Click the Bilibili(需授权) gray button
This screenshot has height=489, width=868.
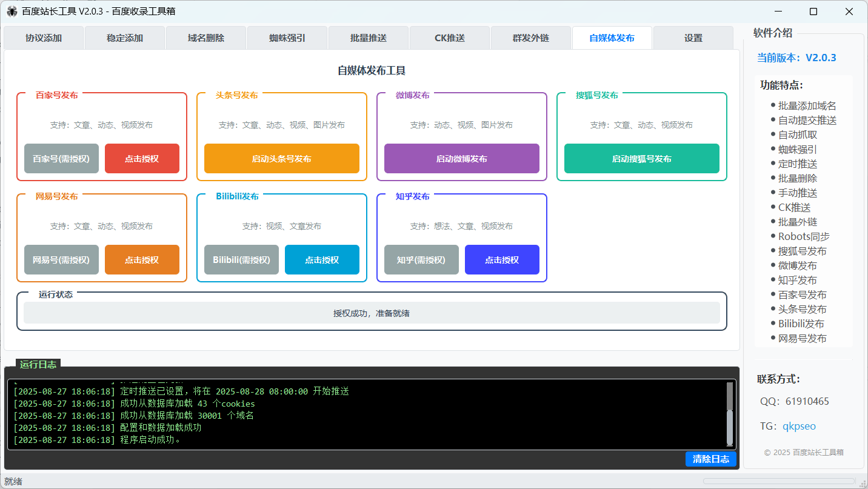241,260
